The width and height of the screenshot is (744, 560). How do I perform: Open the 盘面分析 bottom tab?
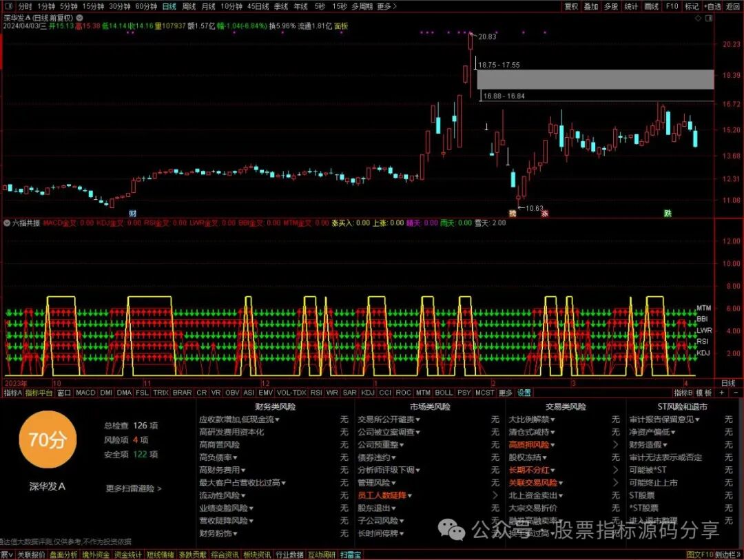pos(63,554)
